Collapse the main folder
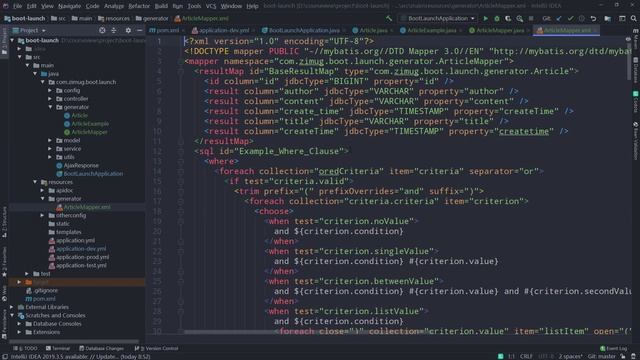This screenshot has width=640, height=360. [x=27, y=65]
